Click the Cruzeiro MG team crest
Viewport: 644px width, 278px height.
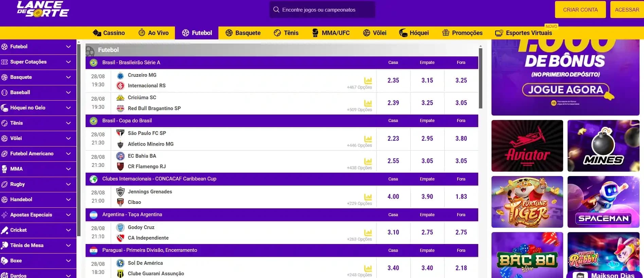pyautogui.click(x=120, y=75)
